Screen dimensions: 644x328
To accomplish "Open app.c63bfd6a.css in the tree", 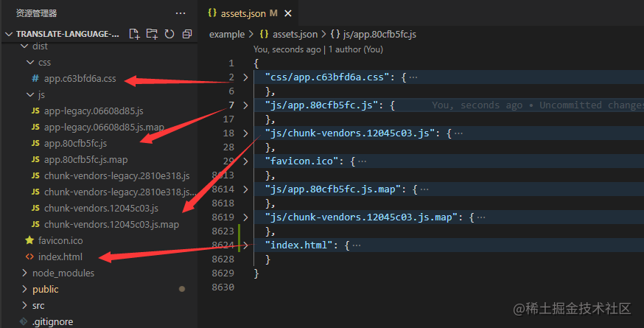I will click(80, 79).
